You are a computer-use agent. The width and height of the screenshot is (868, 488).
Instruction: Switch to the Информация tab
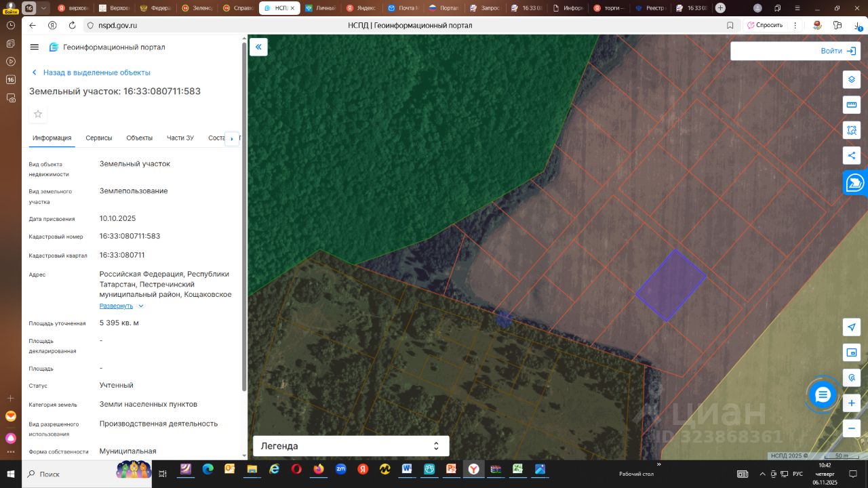pos(52,138)
